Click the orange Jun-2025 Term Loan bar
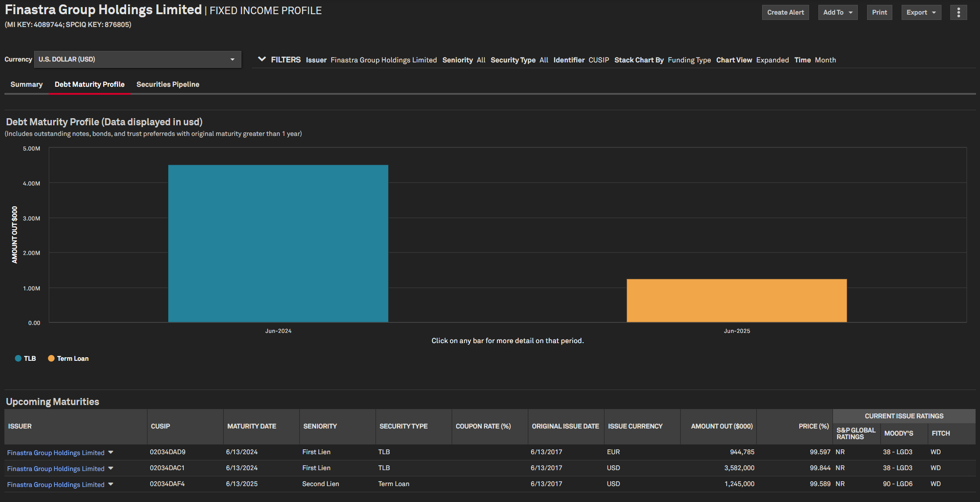 (736, 301)
